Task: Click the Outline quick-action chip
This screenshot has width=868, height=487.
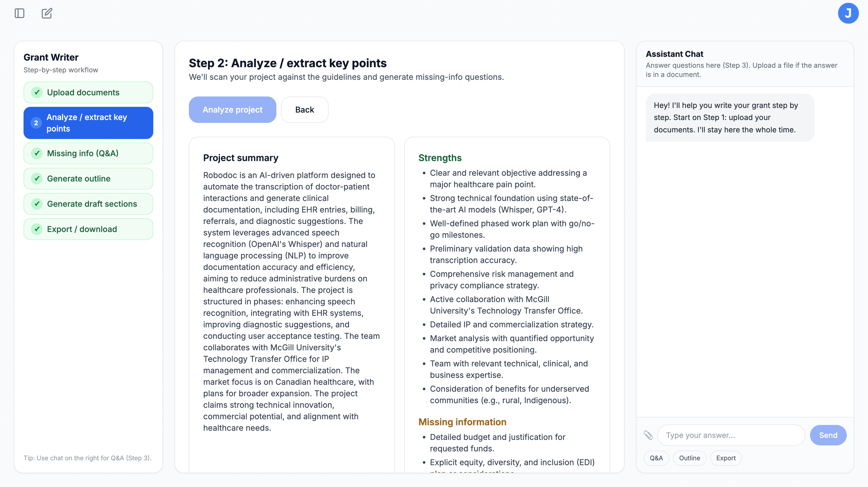Action: 689,458
